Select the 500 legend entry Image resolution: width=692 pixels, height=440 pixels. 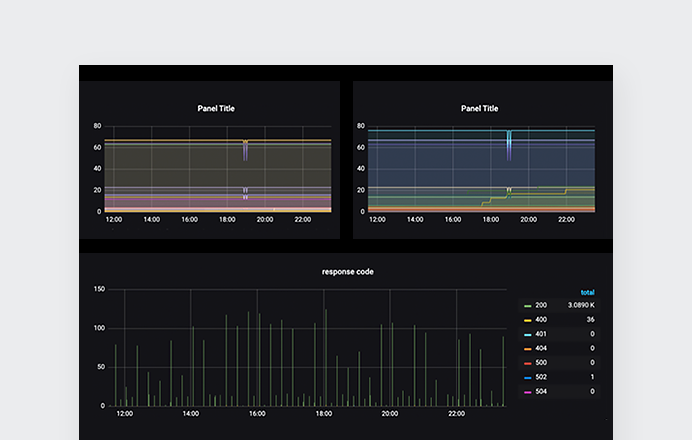(x=541, y=363)
